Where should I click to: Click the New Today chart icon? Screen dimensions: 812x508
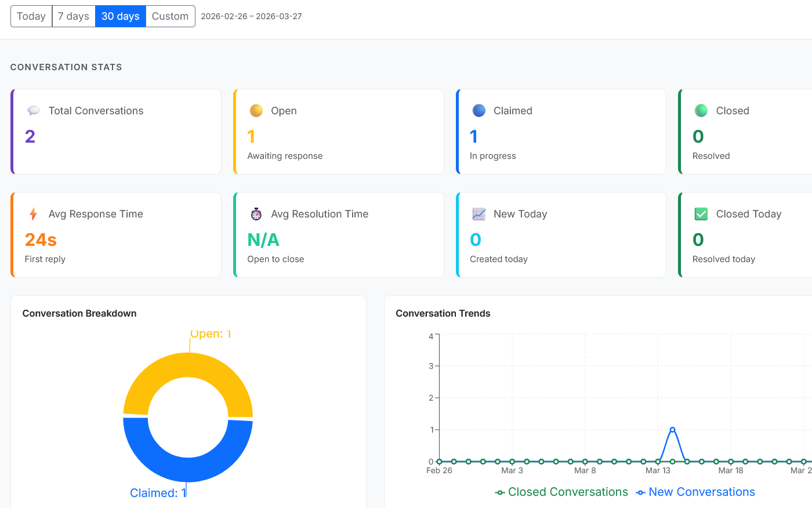pyautogui.click(x=478, y=213)
